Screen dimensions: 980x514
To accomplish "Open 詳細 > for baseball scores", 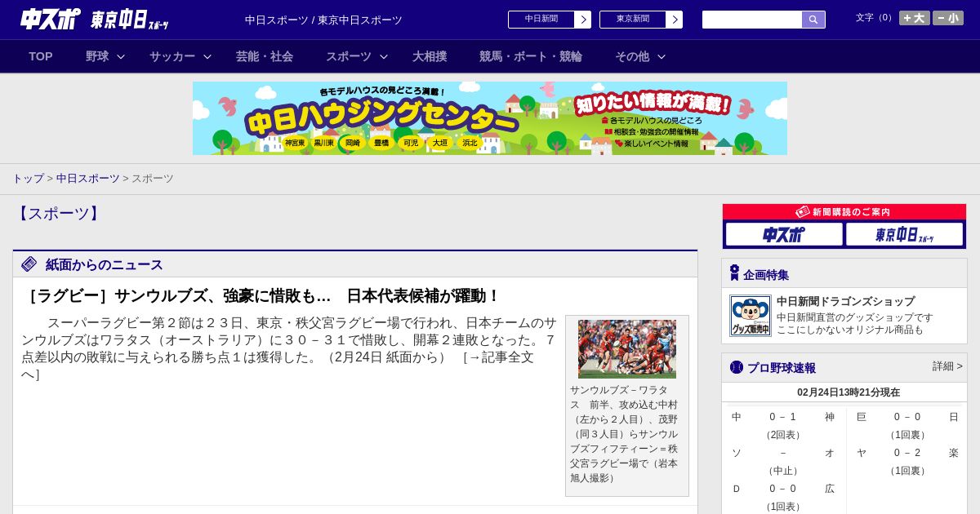I will click(x=947, y=366).
